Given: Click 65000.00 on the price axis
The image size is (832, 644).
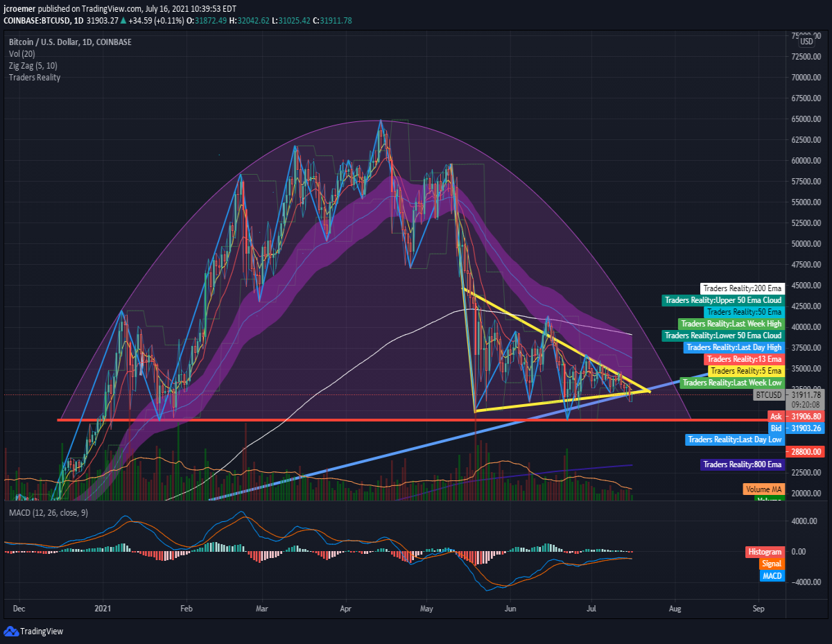Looking at the screenshot, I should 806,119.
